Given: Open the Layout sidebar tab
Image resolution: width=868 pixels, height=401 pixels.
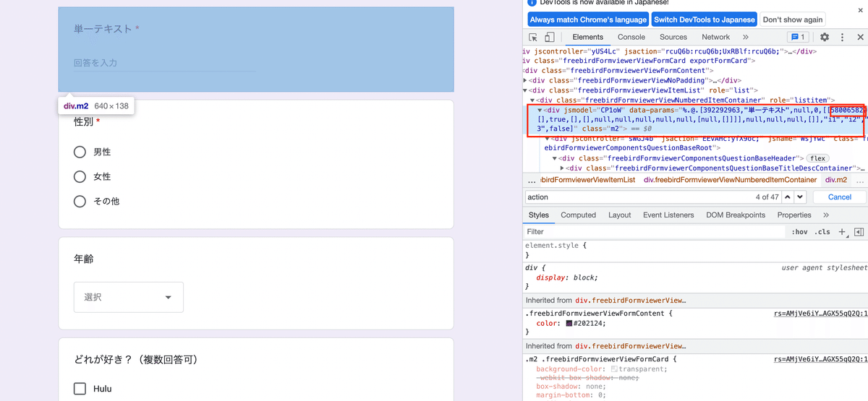Looking at the screenshot, I should coord(619,215).
